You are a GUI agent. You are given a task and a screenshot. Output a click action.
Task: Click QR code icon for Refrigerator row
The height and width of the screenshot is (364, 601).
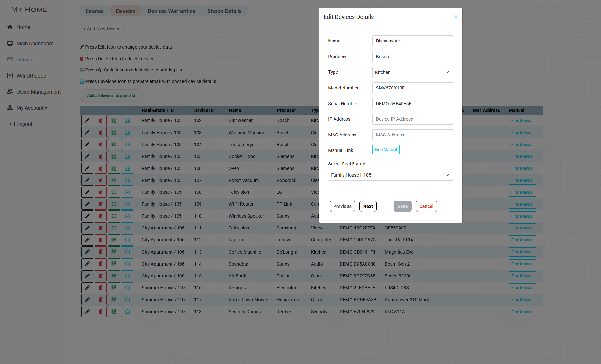click(114, 288)
